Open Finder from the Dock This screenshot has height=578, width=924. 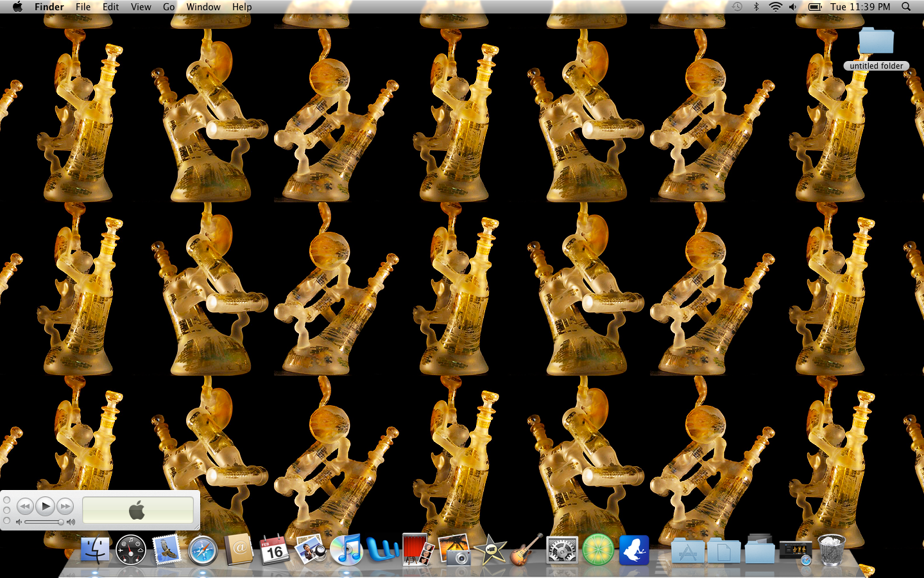[x=94, y=550]
